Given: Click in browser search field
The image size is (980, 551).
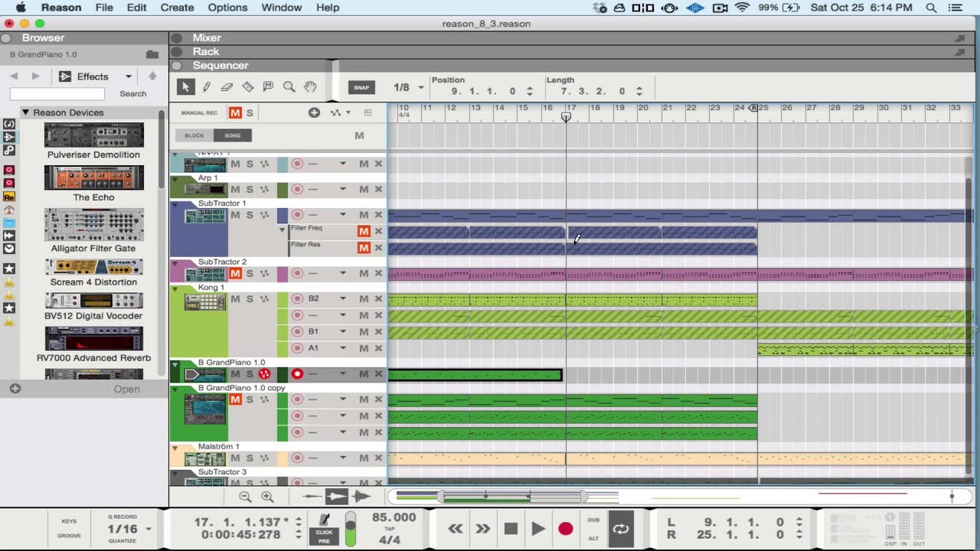Looking at the screenshot, I should 57,93.
